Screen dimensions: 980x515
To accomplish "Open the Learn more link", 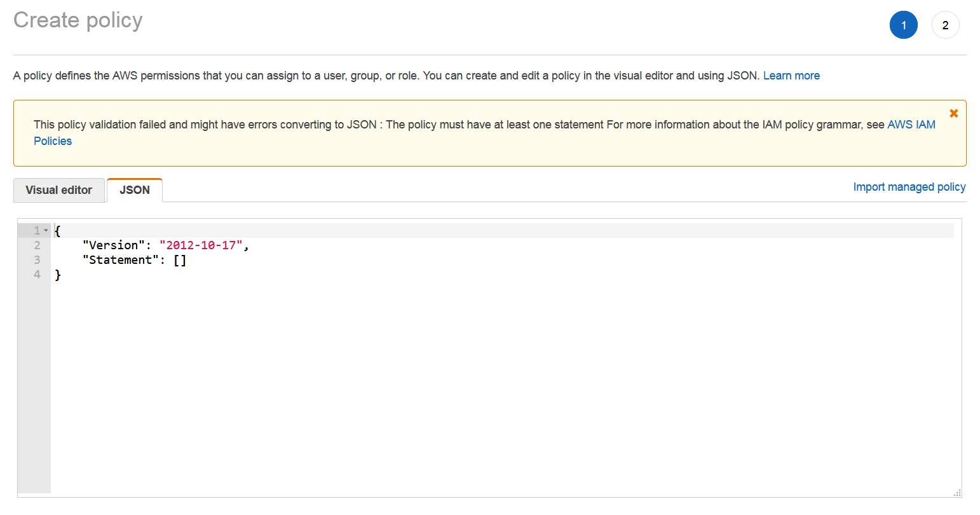I will point(791,75).
